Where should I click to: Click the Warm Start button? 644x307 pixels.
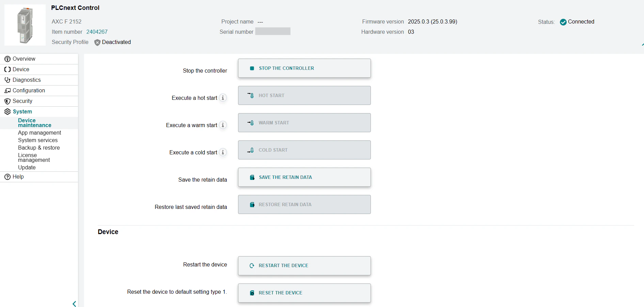coord(304,123)
